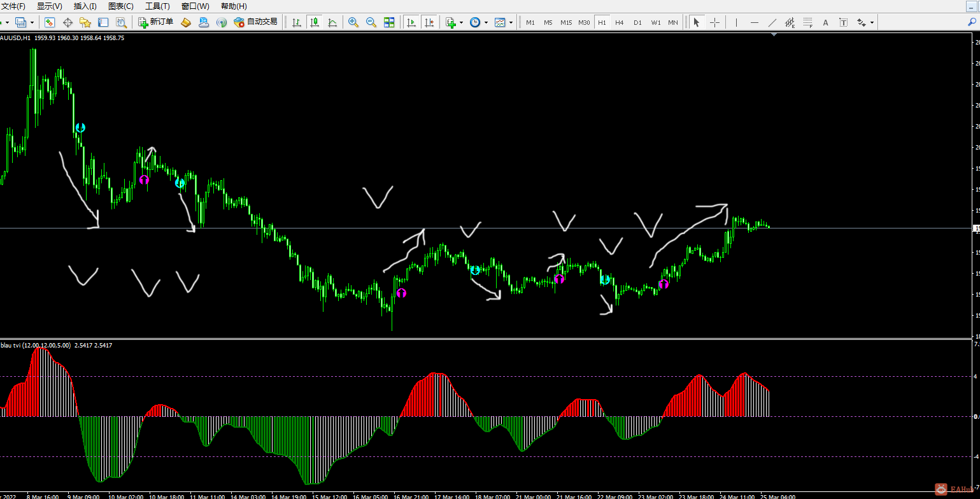Open the search magnifier icon

coord(972,22)
